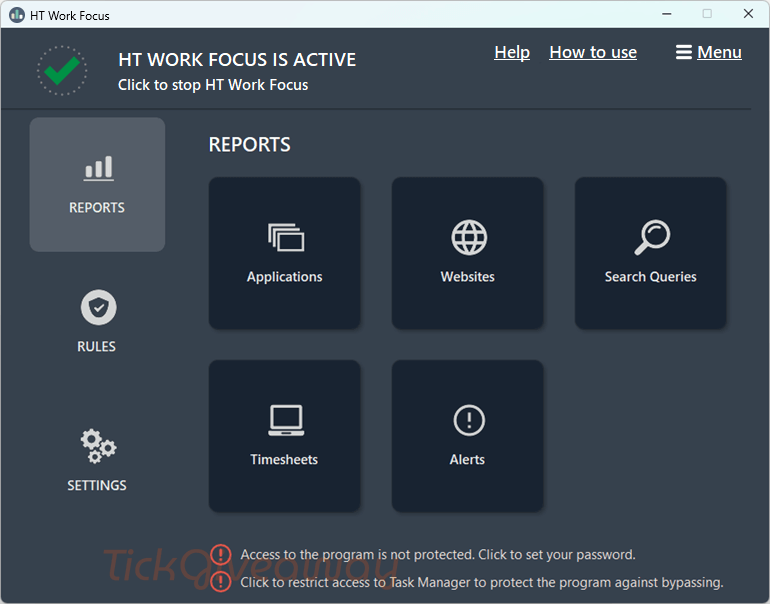Minimize the HT Work Focus window
Image resolution: width=770 pixels, height=604 pixels.
coord(666,14)
